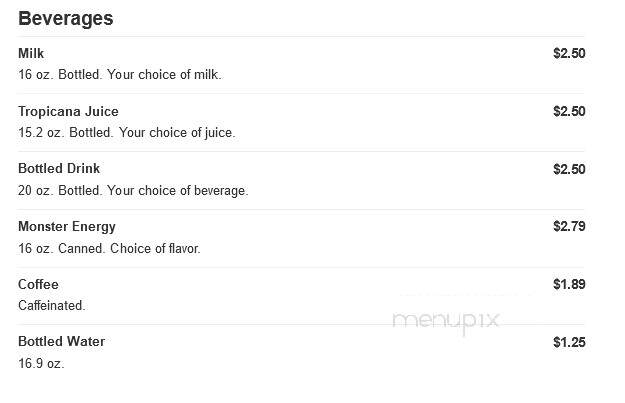625x403 pixels.
Task: Select the Bottled Drink item
Action: (x=59, y=169)
